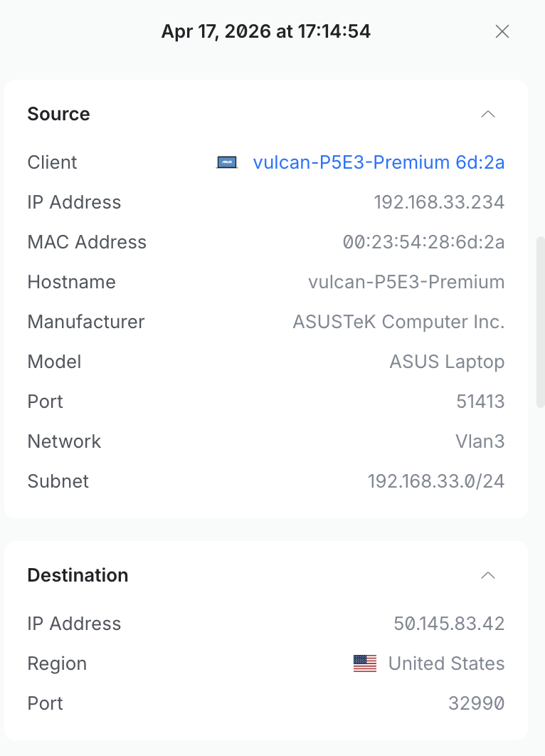
Task: Click the Destination section heading
Action: pos(78,575)
